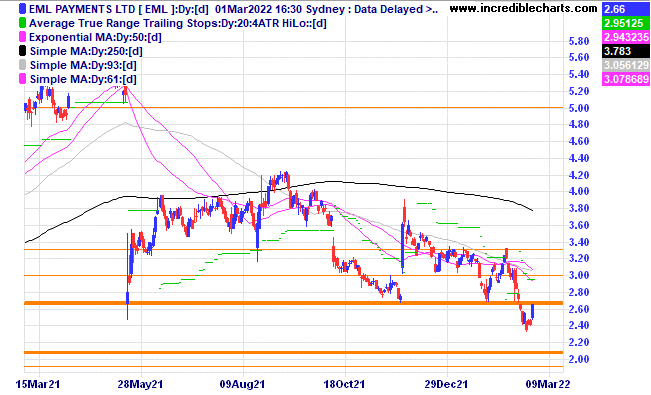This screenshot has width=651, height=395.
Task: Click the 5.80 price axis label
Action: click(579, 41)
